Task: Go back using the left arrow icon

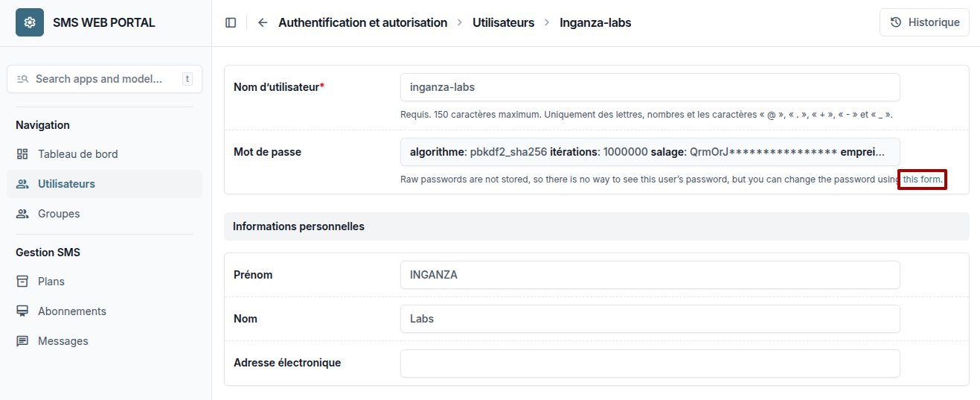Action: pos(263,22)
